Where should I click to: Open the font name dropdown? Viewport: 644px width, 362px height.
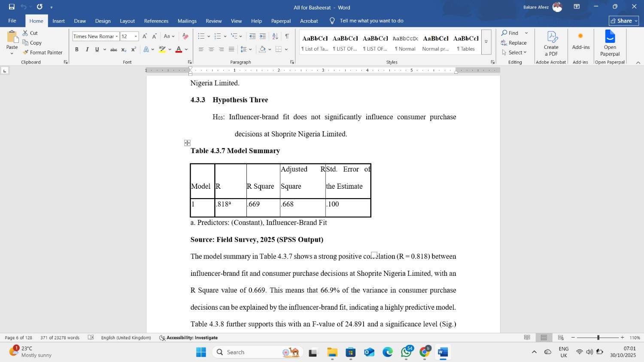pos(117,36)
